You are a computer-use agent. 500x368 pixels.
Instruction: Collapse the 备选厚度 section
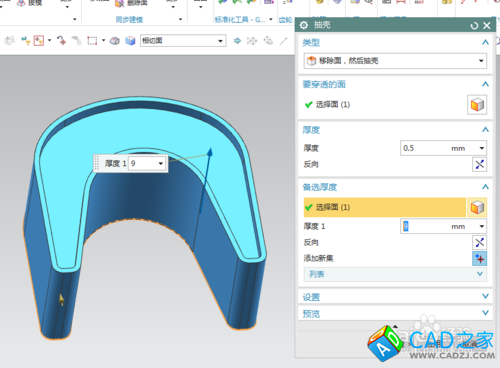[x=485, y=187]
